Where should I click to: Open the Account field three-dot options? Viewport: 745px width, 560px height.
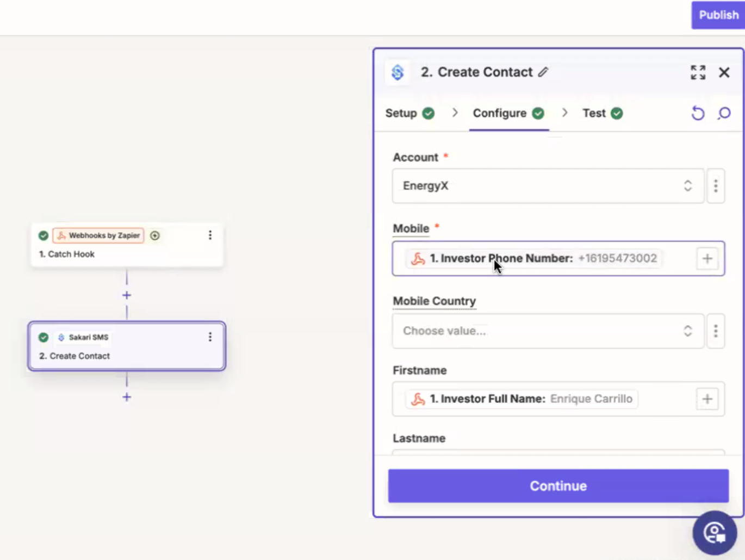(x=716, y=186)
